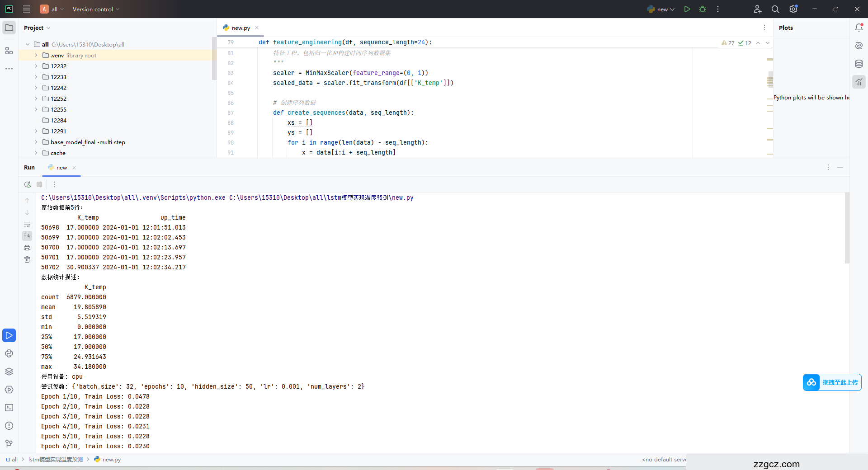Expand the 12232 folder in project tree

pos(36,66)
